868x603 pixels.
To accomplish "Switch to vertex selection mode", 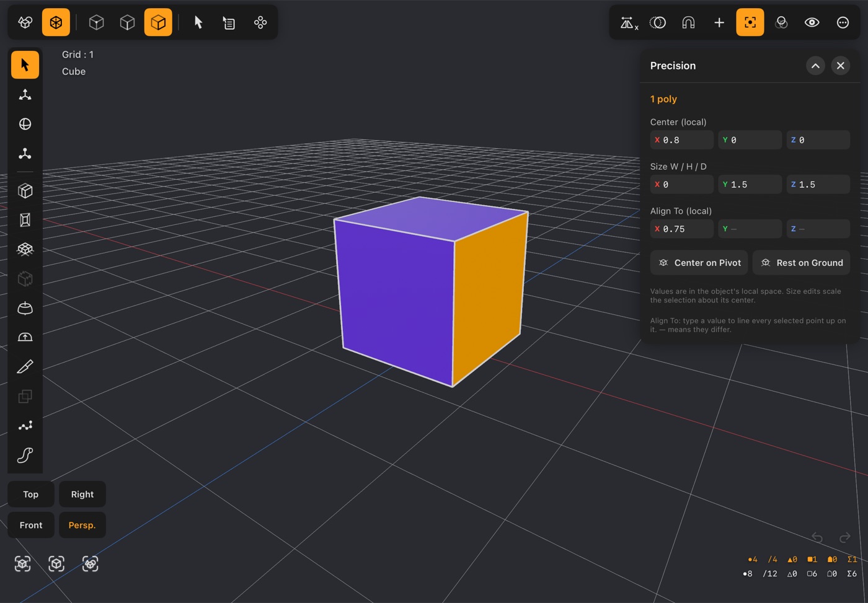I will [x=96, y=22].
